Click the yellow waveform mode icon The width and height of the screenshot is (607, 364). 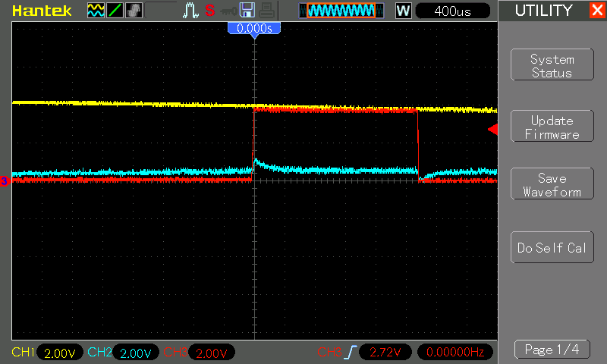[x=96, y=11]
